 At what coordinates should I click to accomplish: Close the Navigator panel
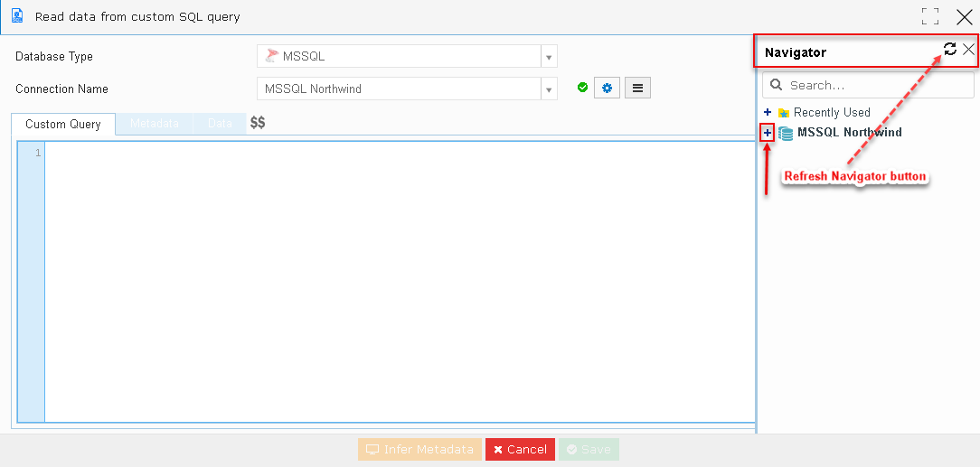(x=968, y=50)
